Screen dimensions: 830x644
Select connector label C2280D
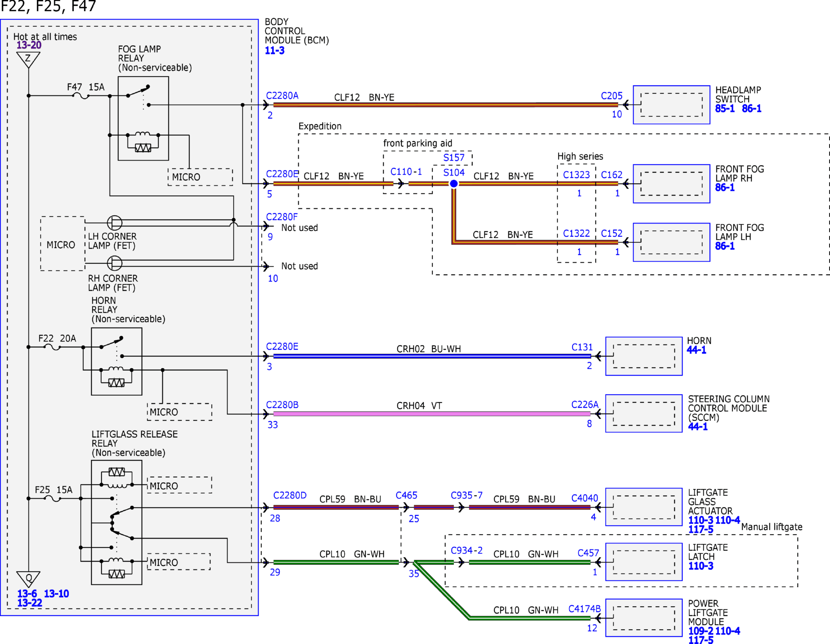(290, 495)
